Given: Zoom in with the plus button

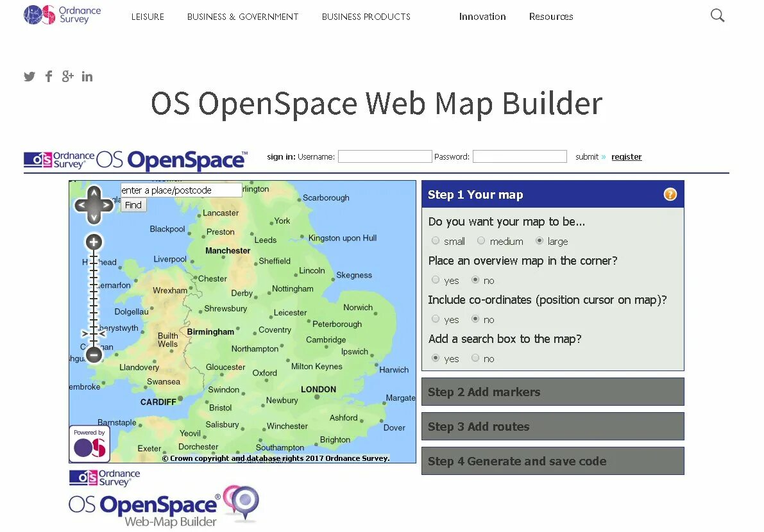Looking at the screenshot, I should (94, 242).
